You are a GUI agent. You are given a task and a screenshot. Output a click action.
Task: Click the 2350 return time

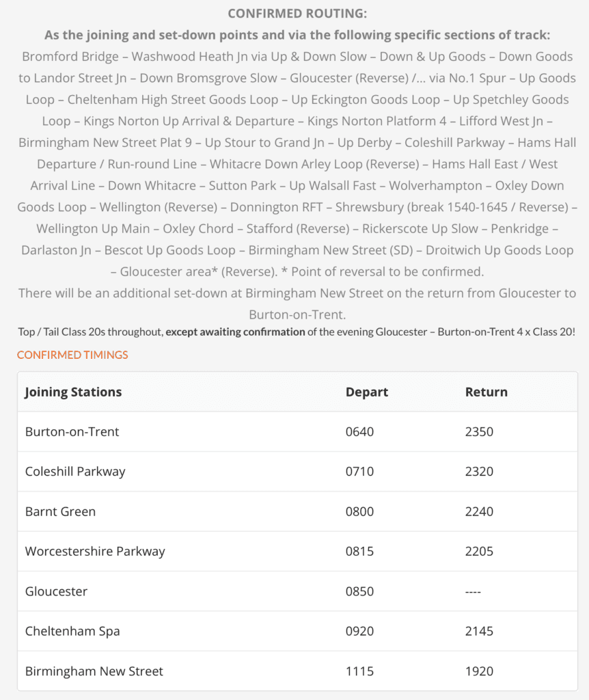479,431
